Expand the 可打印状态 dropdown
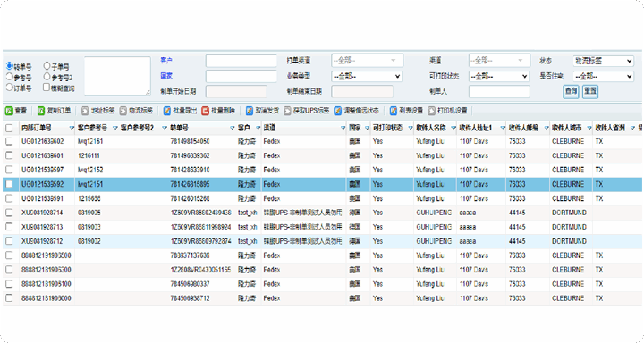The image size is (644, 343). (x=498, y=76)
